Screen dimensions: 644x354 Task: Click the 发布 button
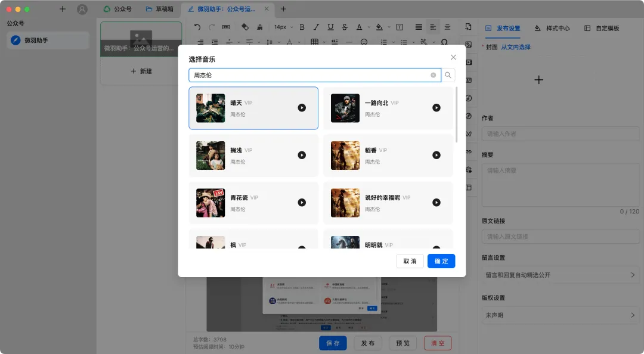click(x=368, y=343)
